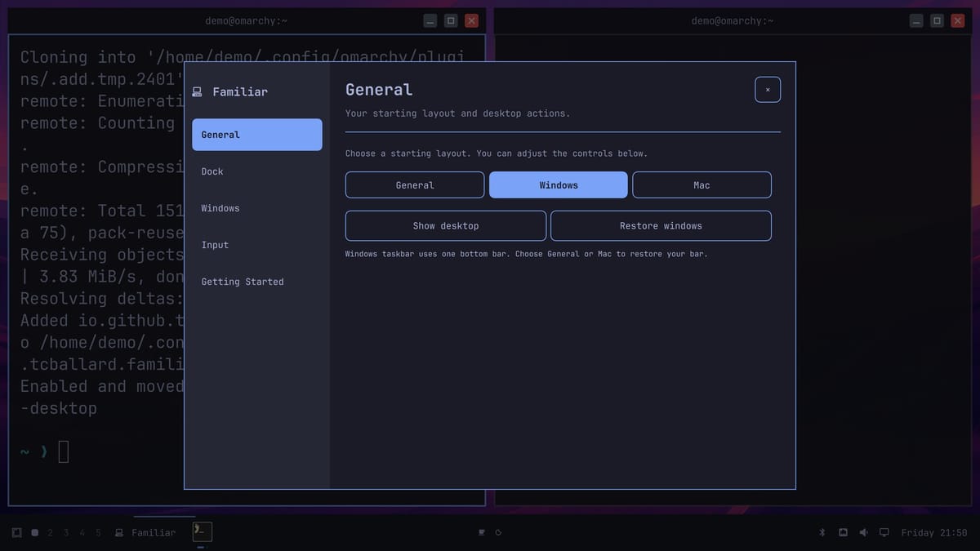Image resolution: width=980 pixels, height=551 pixels.
Task: Open the Getting Started section
Action: [257, 282]
